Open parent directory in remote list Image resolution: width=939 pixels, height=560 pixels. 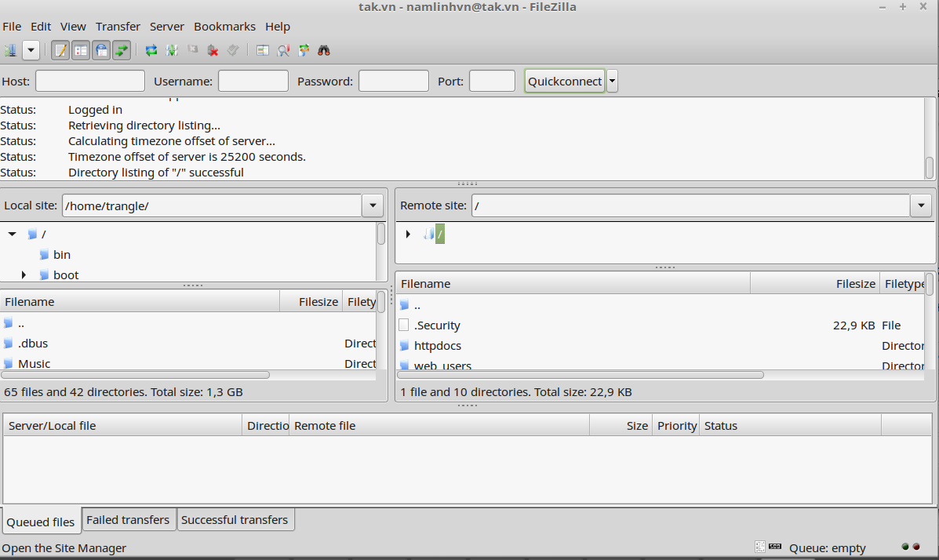(x=417, y=305)
